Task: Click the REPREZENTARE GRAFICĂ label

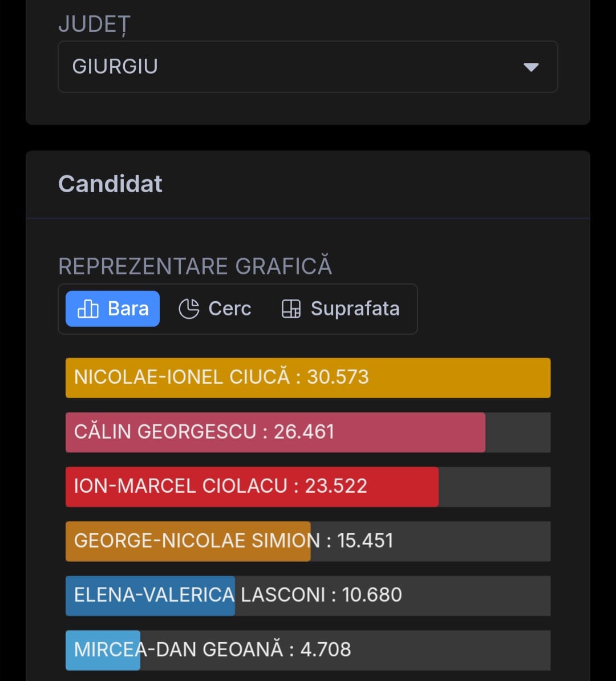Action: click(195, 266)
